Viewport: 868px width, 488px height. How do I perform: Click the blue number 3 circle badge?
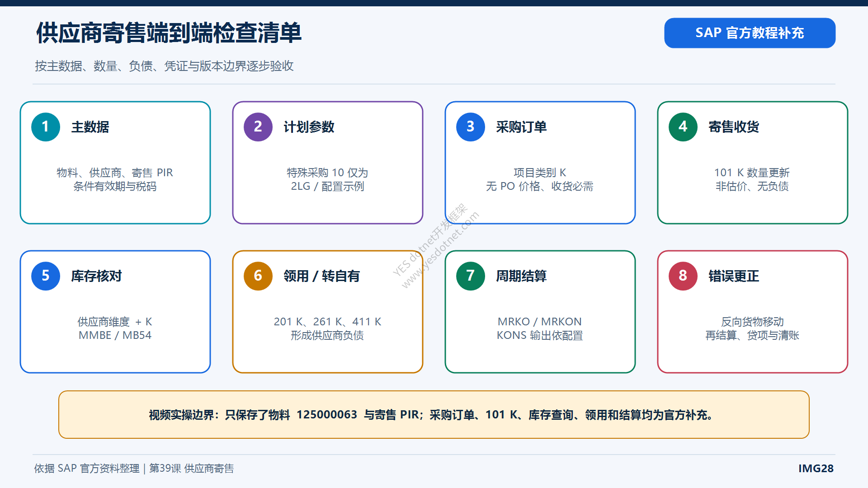471,127
